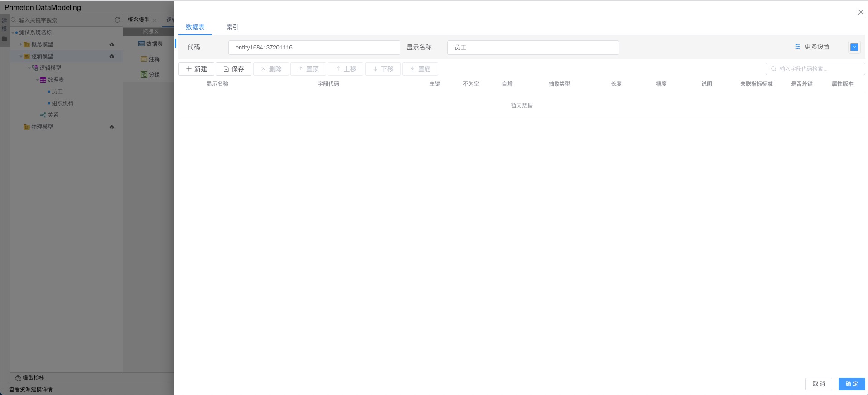Click the 置底 move-to-bottom button

(420, 69)
